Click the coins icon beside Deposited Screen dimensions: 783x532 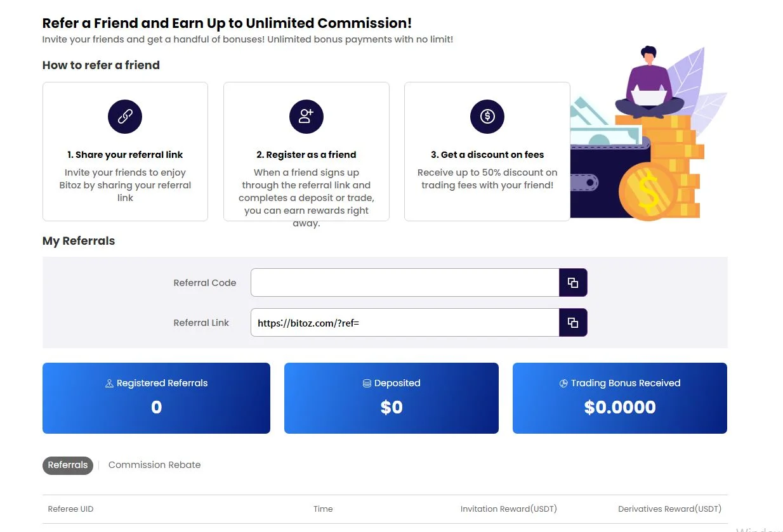[367, 384]
